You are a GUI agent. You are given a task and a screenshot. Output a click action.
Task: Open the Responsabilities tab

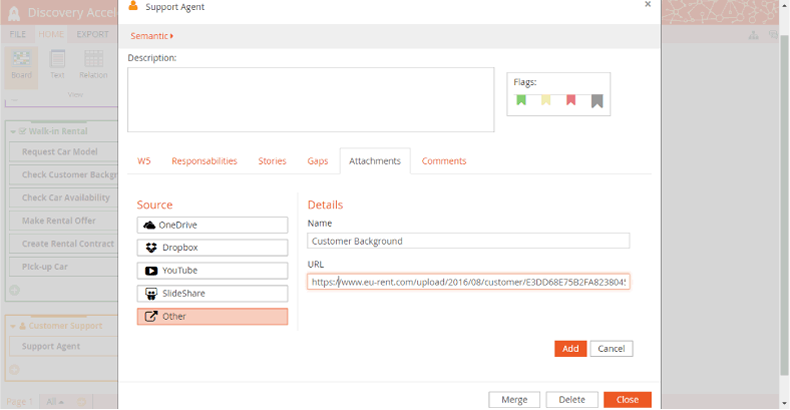pos(204,161)
